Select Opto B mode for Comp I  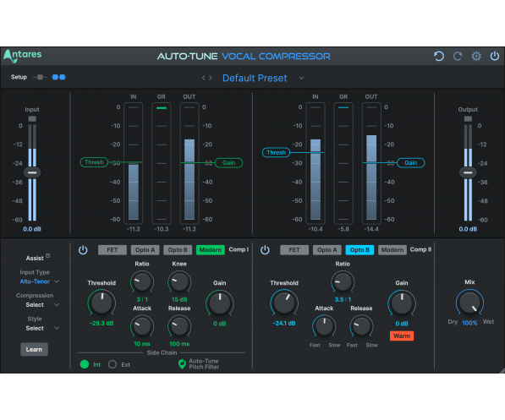tap(178, 250)
